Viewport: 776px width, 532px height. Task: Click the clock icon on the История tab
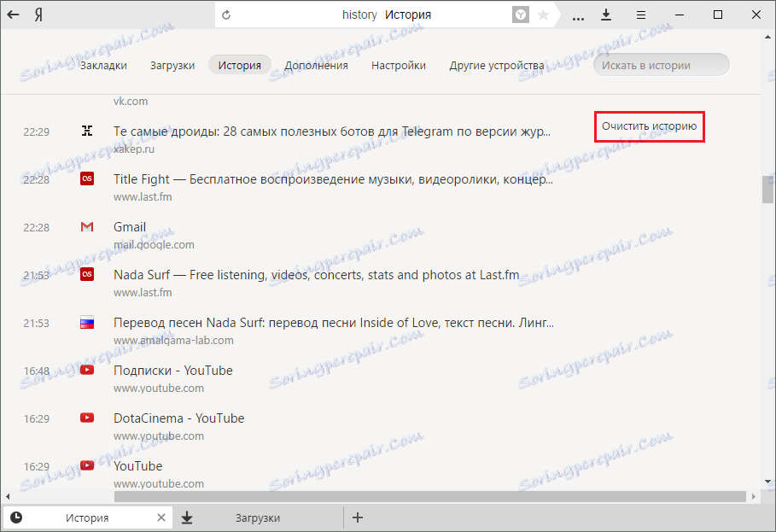(x=16, y=517)
